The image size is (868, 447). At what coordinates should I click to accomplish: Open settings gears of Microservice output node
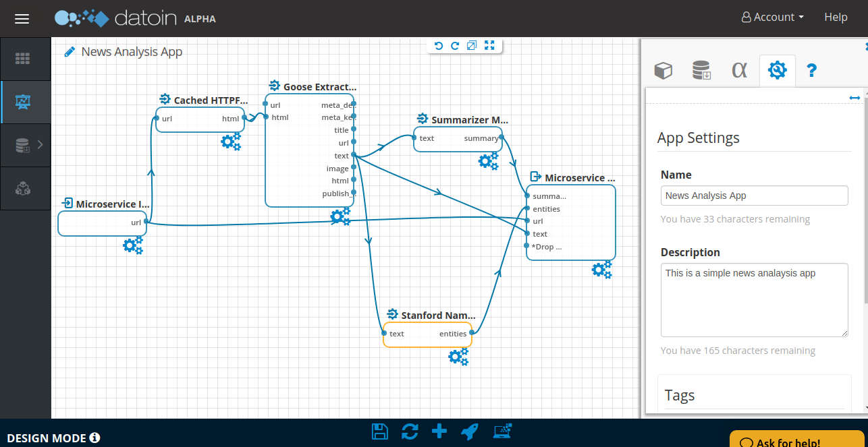(601, 270)
